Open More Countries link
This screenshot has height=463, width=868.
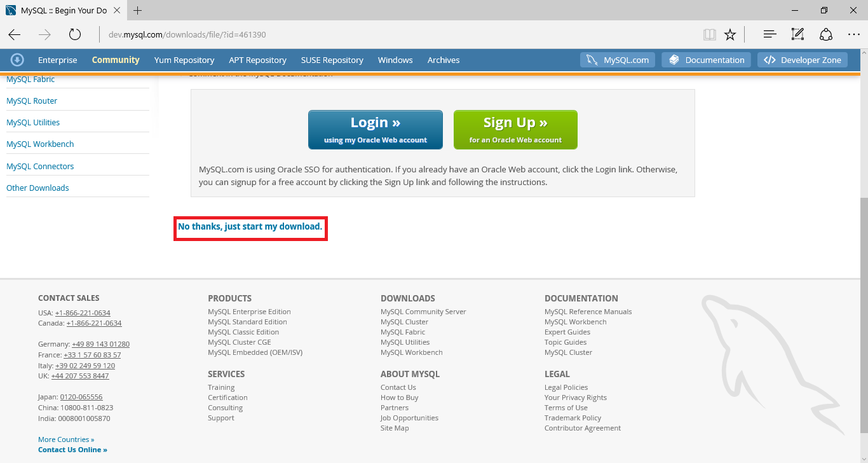point(66,439)
